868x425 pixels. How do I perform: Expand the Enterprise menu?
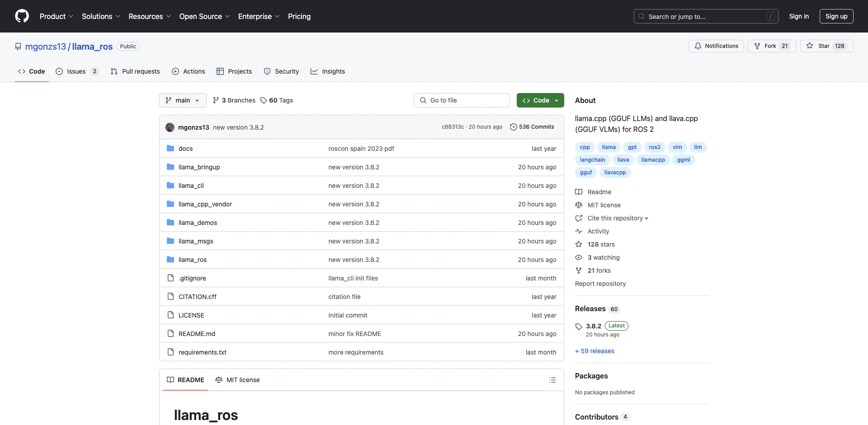259,16
